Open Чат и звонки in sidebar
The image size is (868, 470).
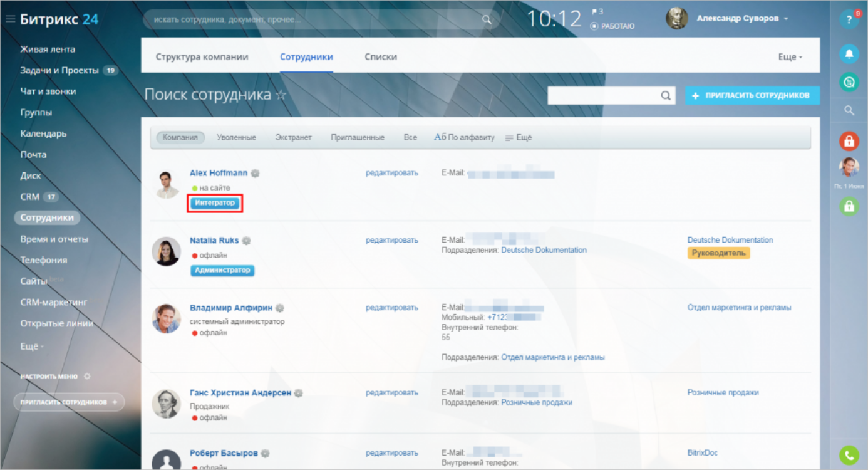point(48,91)
